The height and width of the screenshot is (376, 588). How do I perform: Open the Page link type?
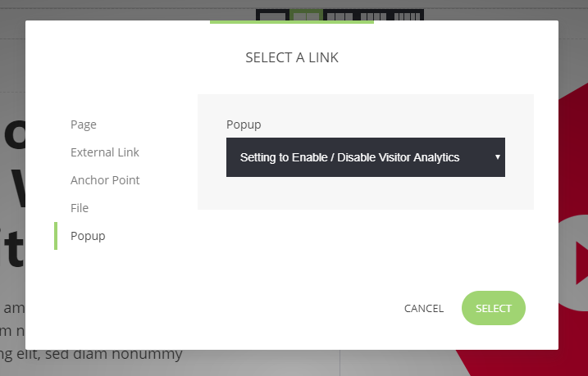[84, 125]
